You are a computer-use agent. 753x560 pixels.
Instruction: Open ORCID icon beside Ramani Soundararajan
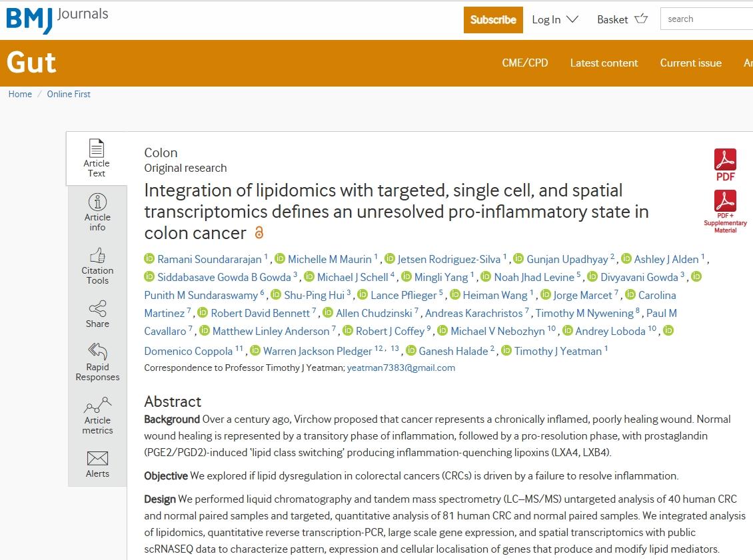pyautogui.click(x=149, y=259)
